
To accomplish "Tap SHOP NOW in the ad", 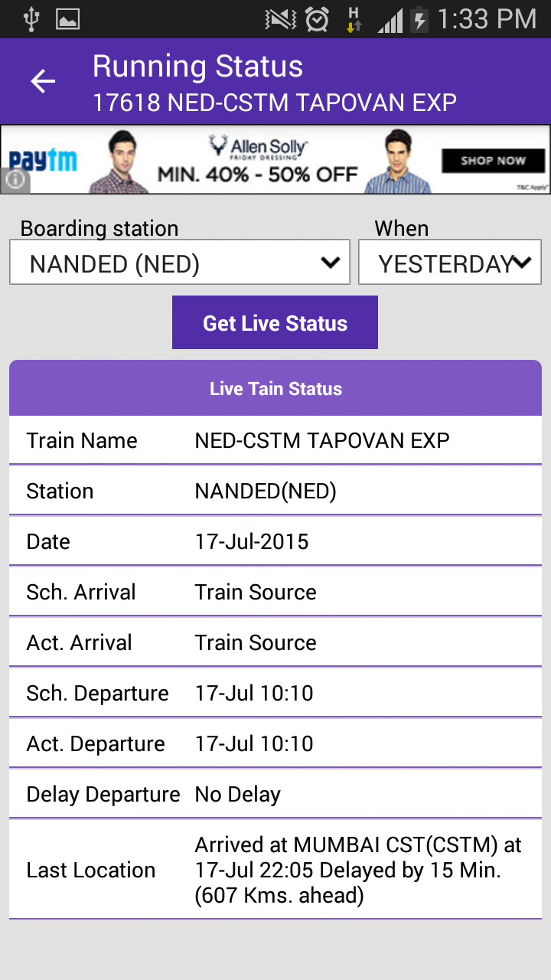I will click(493, 160).
